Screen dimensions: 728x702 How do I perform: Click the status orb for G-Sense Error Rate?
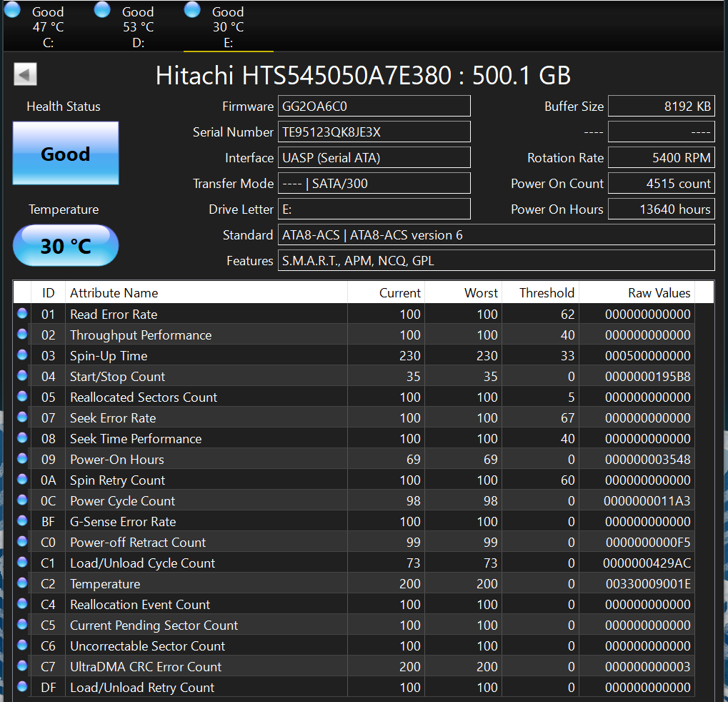pyautogui.click(x=22, y=520)
